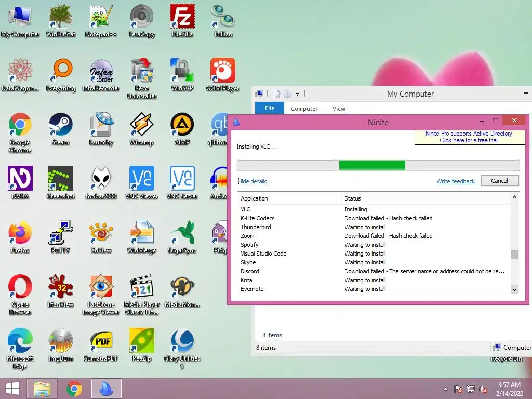Open the PuTTY desktop shortcut
The height and width of the screenshot is (399, 532).
pos(60,237)
